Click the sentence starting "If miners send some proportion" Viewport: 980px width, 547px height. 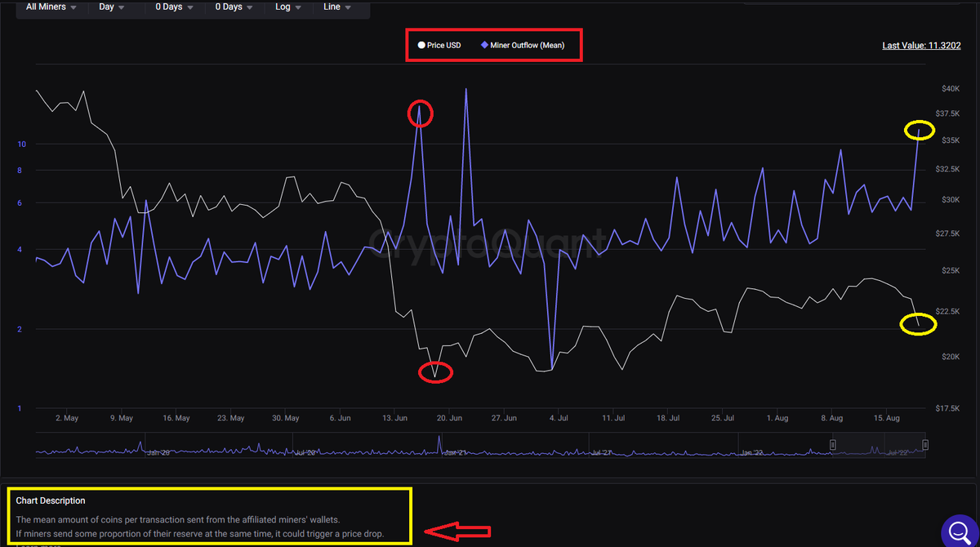tap(200, 535)
